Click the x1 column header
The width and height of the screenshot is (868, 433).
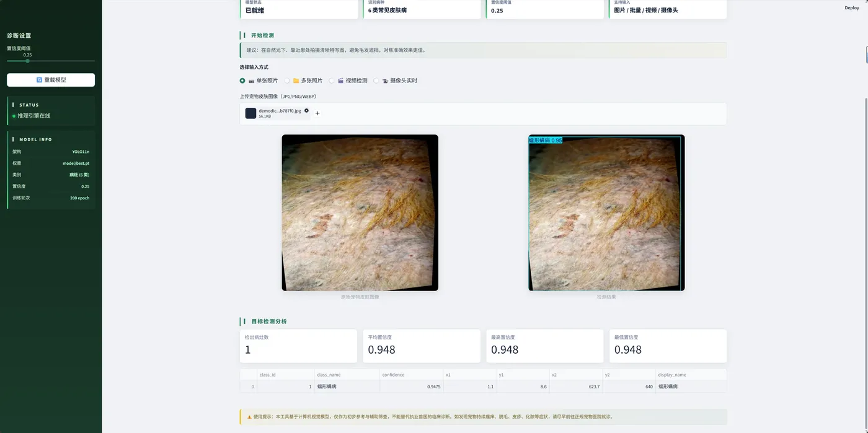point(470,375)
